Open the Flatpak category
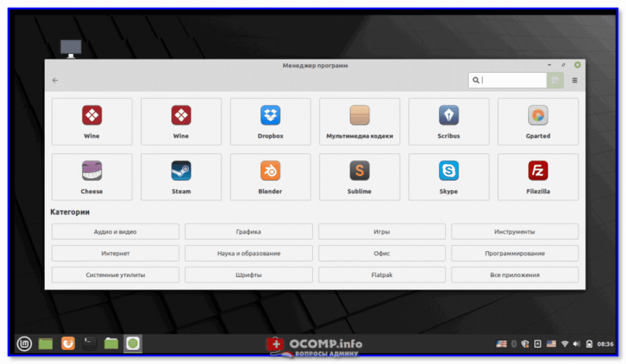Screen dimensions: 626x364 [x=382, y=275]
